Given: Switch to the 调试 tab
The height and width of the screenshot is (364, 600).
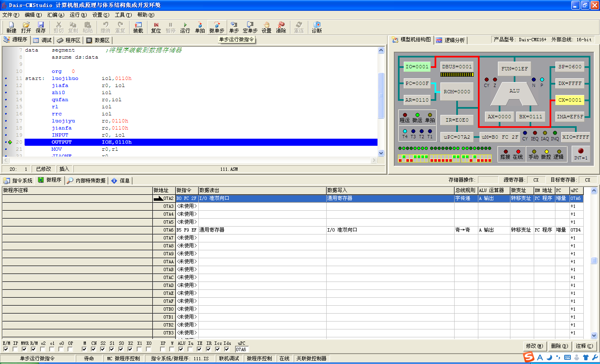Looking at the screenshot, I should (x=42, y=40).
